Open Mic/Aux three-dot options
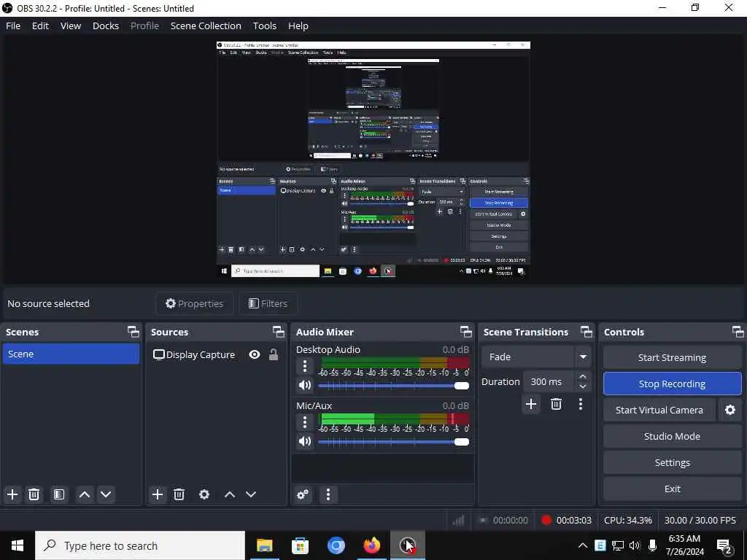This screenshot has width=747, height=560. [x=305, y=422]
